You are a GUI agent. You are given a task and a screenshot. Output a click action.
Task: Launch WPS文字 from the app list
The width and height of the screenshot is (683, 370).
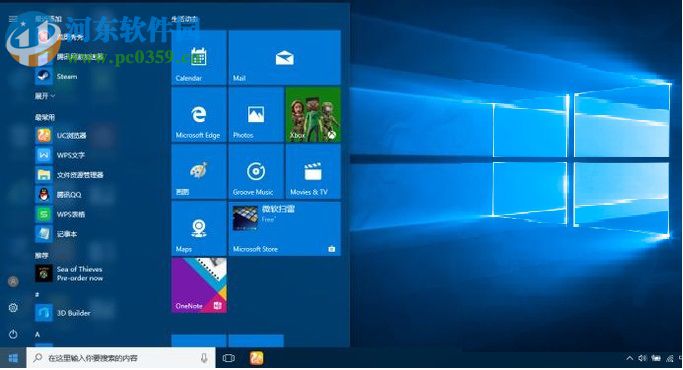click(61, 155)
